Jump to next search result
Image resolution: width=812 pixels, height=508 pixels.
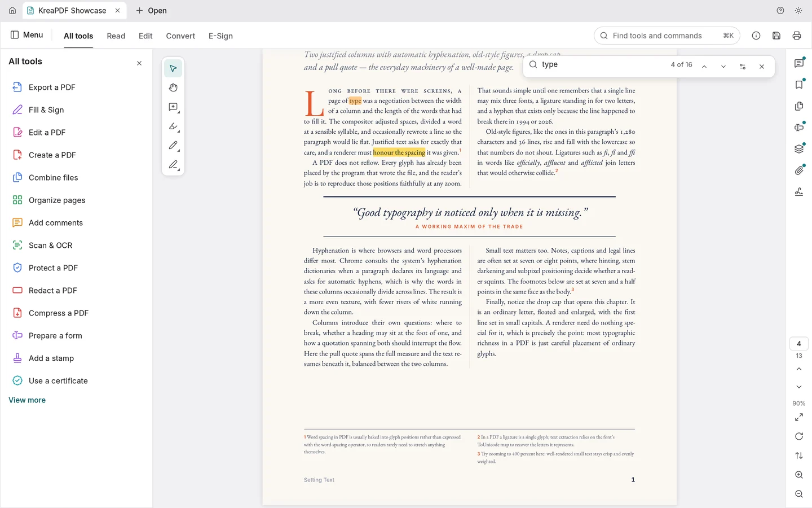point(723,67)
